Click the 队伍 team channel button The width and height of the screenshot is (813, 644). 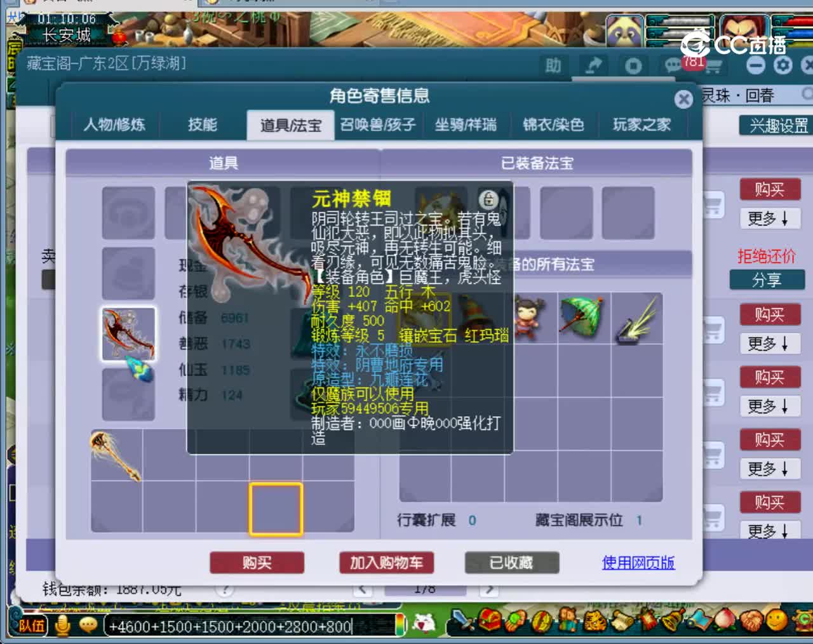click(x=31, y=626)
